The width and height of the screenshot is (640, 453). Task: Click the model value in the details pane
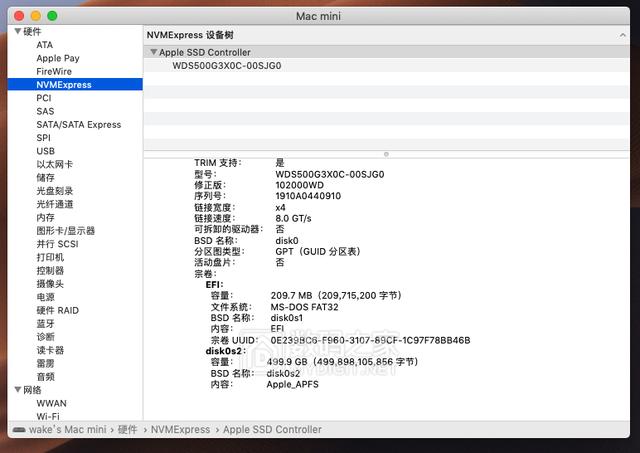[330, 174]
